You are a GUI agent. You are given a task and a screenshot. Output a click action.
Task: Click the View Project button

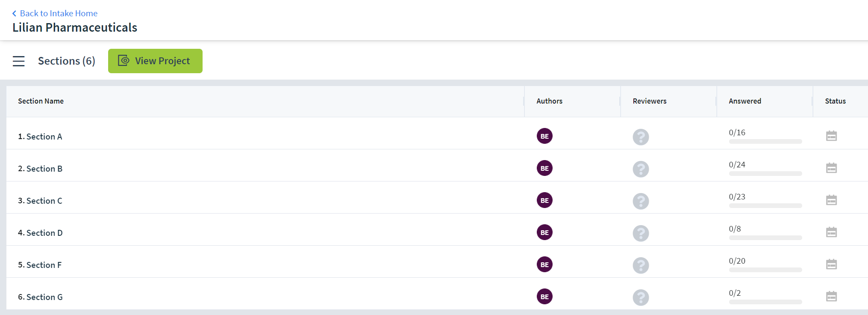click(x=155, y=61)
